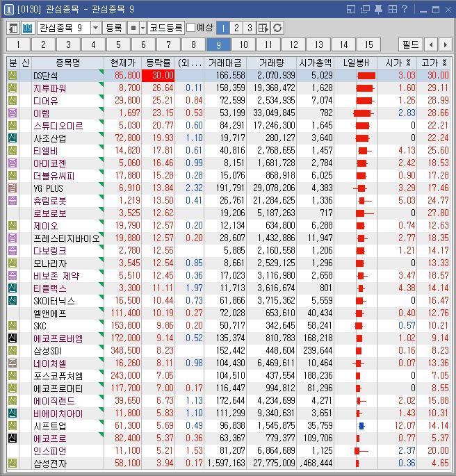This screenshot has width=456, height=476.
Task: Click the red 30.00 cell of DS단석
Action: pyautogui.click(x=158, y=75)
